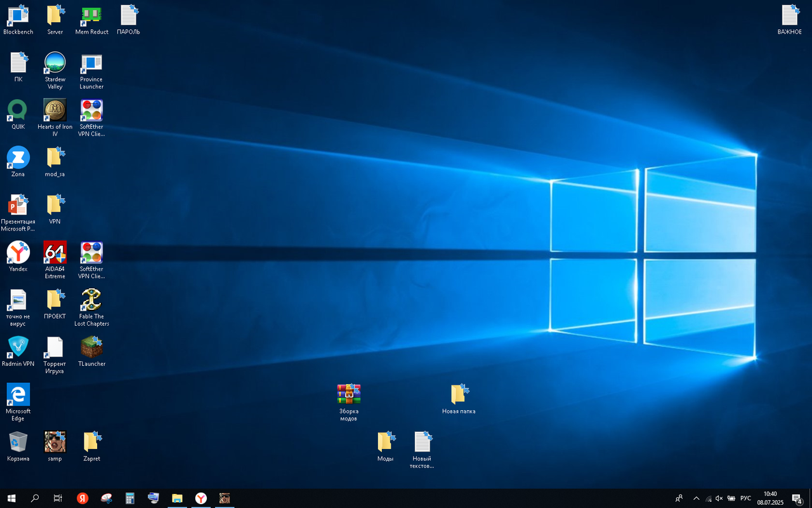Open Task View in the taskbar

tap(58, 498)
